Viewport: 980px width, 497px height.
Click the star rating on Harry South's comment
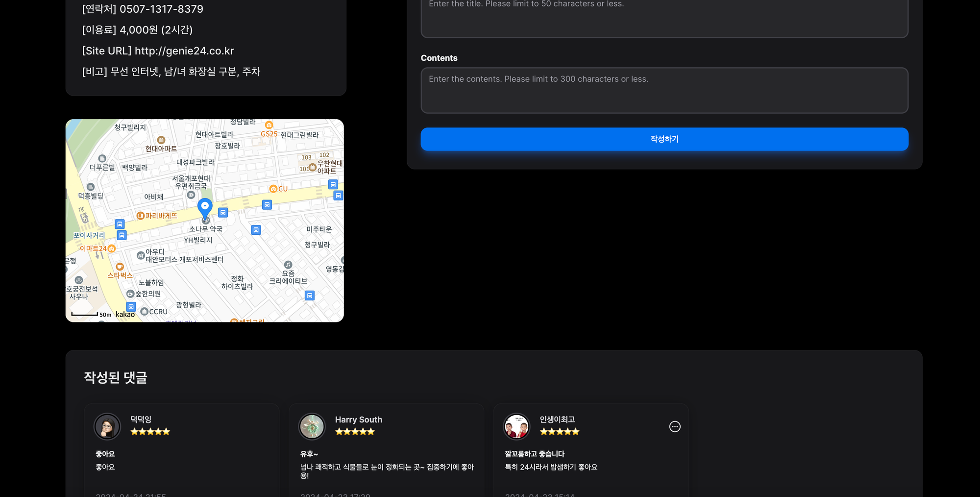tap(355, 432)
